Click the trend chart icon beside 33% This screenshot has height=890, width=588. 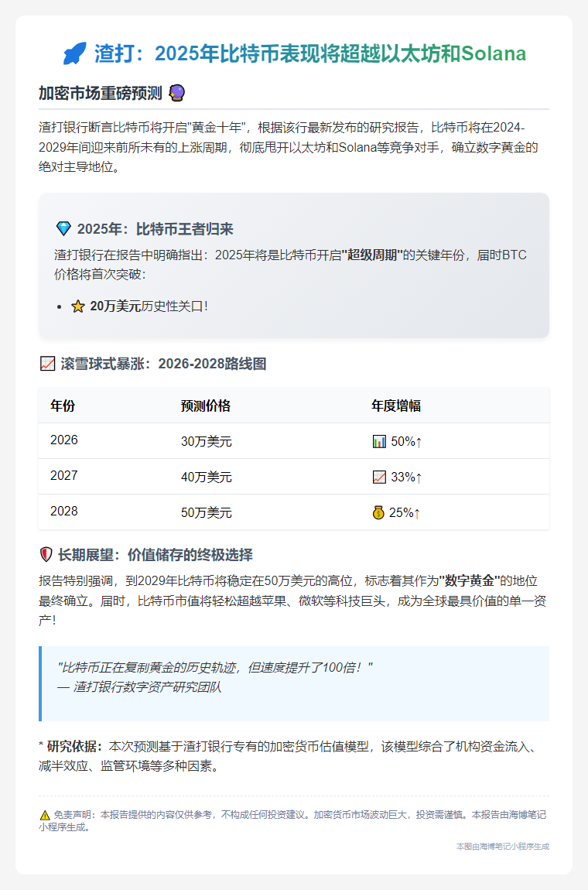pyautogui.click(x=379, y=477)
